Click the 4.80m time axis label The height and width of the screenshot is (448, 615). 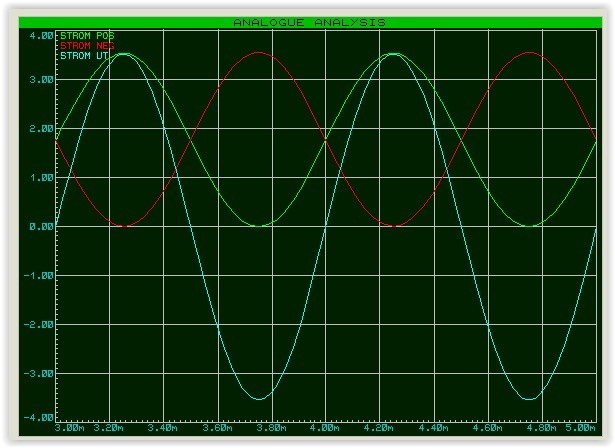click(x=542, y=428)
